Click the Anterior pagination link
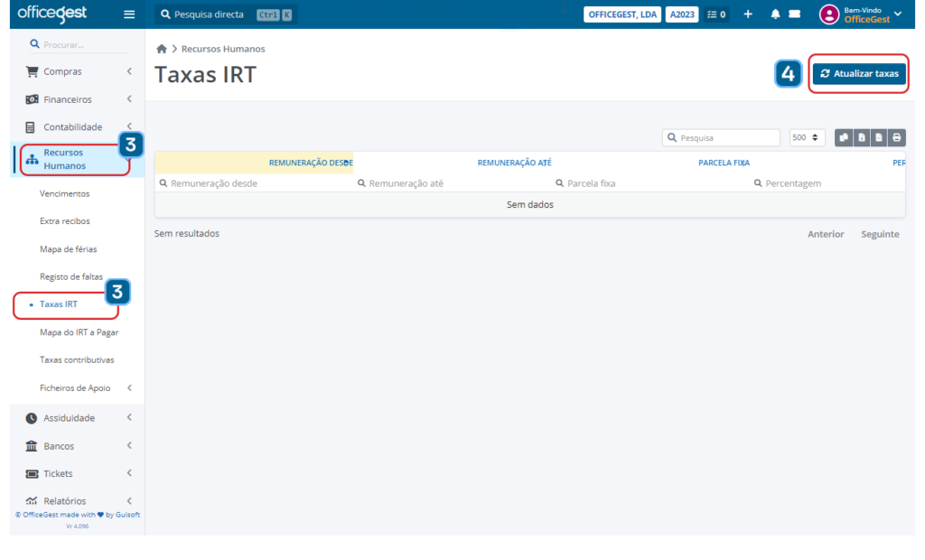 [826, 234]
